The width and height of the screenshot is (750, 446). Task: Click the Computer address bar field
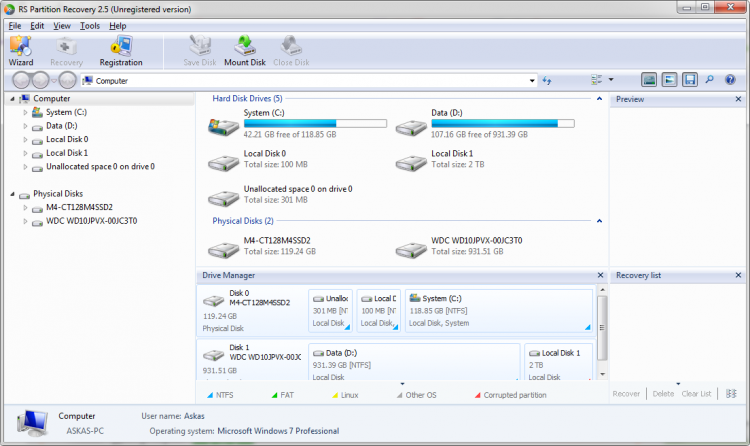coord(309,81)
